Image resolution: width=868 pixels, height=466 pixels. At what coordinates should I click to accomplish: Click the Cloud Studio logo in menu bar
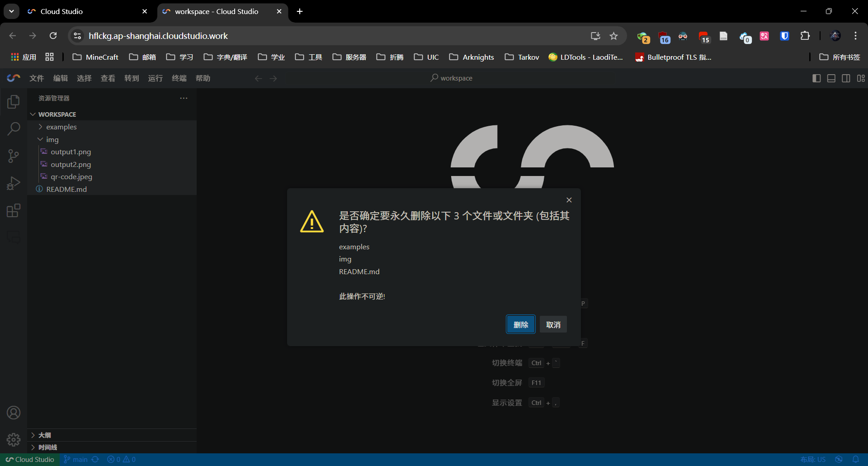pos(14,78)
